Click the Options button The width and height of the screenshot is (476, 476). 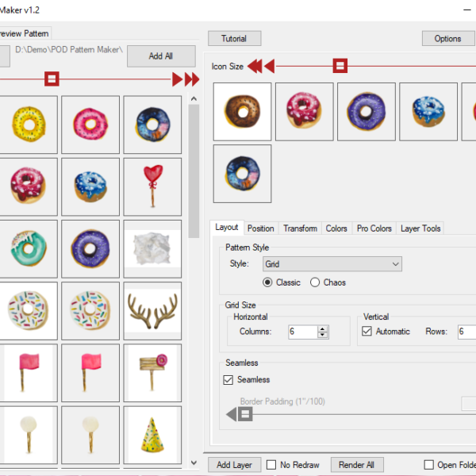click(448, 39)
